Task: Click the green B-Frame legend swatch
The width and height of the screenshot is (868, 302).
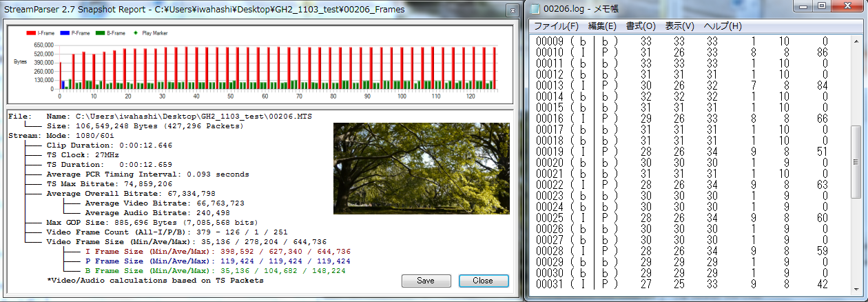Action: [100, 32]
